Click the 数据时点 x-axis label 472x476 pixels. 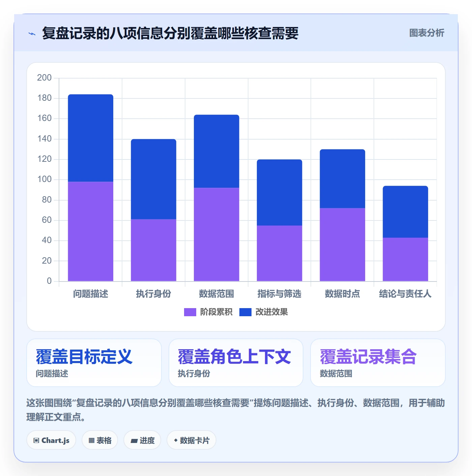click(x=343, y=294)
